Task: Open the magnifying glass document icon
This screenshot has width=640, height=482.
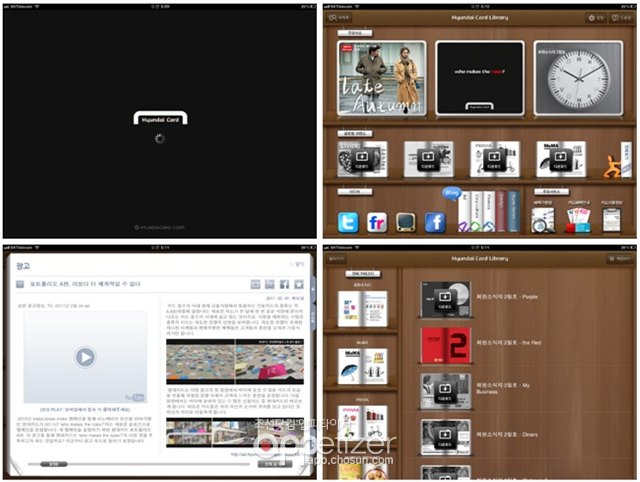Action: coord(543,220)
